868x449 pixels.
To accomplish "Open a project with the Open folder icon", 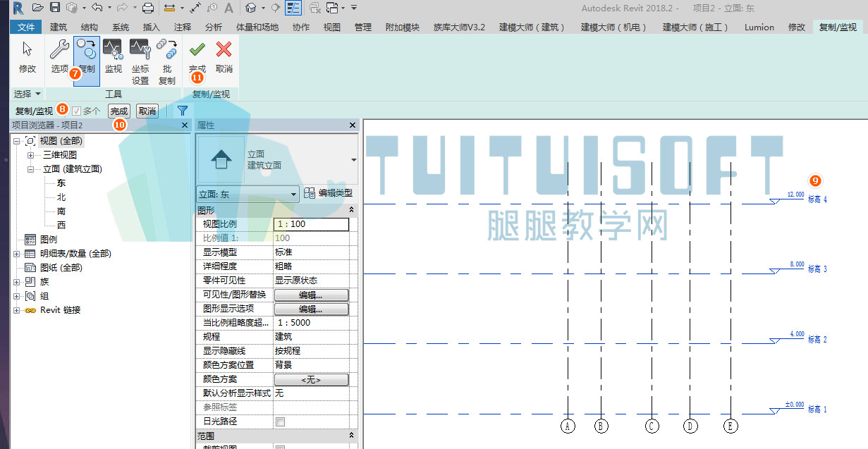I will click(x=39, y=8).
